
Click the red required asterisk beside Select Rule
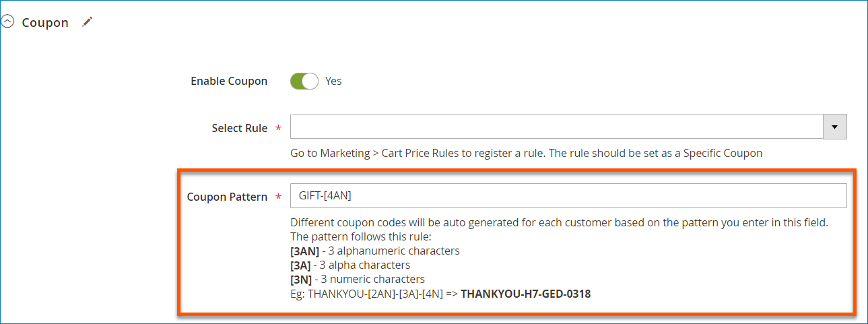tap(278, 128)
